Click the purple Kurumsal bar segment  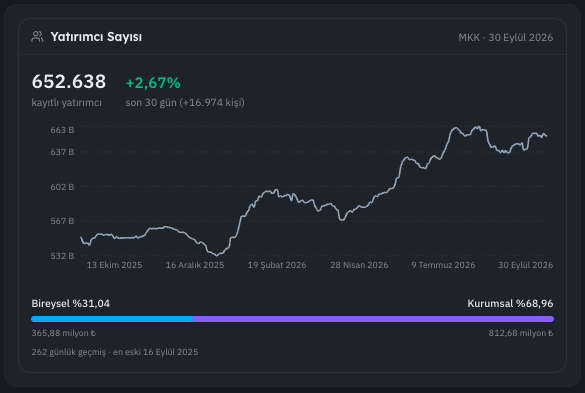click(x=373, y=319)
